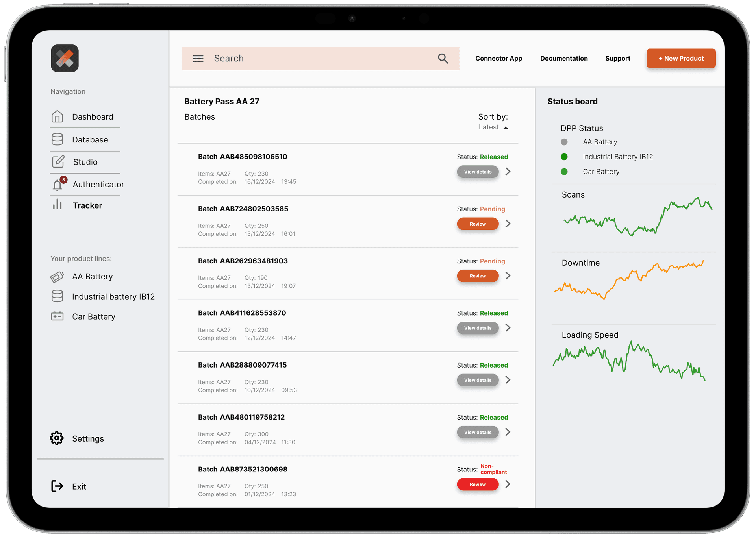The image size is (756, 538).
Task: Click the Database cylinder icon
Action: (57, 139)
